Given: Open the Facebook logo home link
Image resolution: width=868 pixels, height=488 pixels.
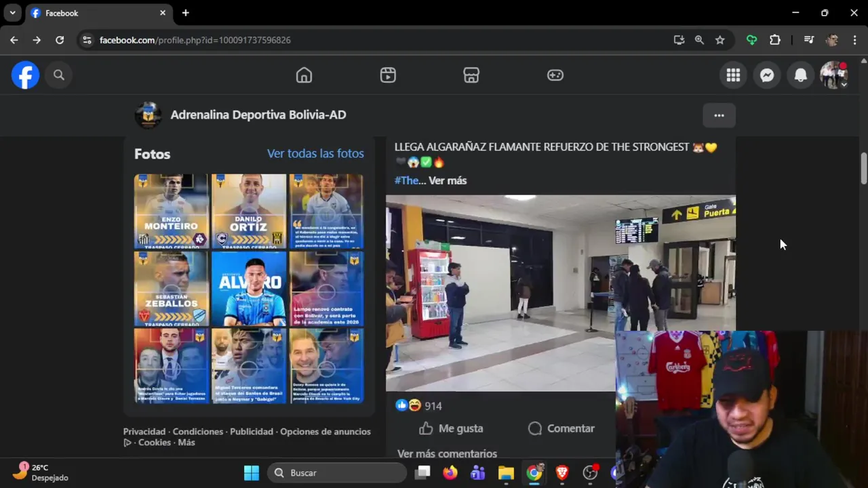Looking at the screenshot, I should coord(25,75).
